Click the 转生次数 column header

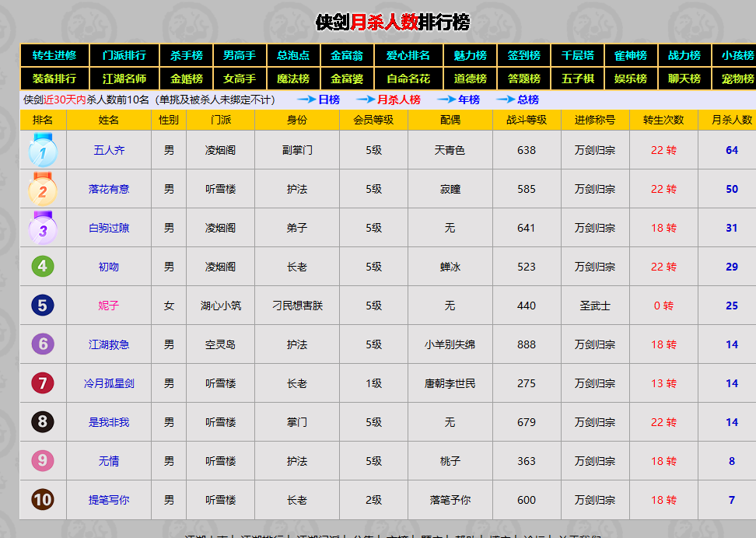pyautogui.click(x=663, y=120)
